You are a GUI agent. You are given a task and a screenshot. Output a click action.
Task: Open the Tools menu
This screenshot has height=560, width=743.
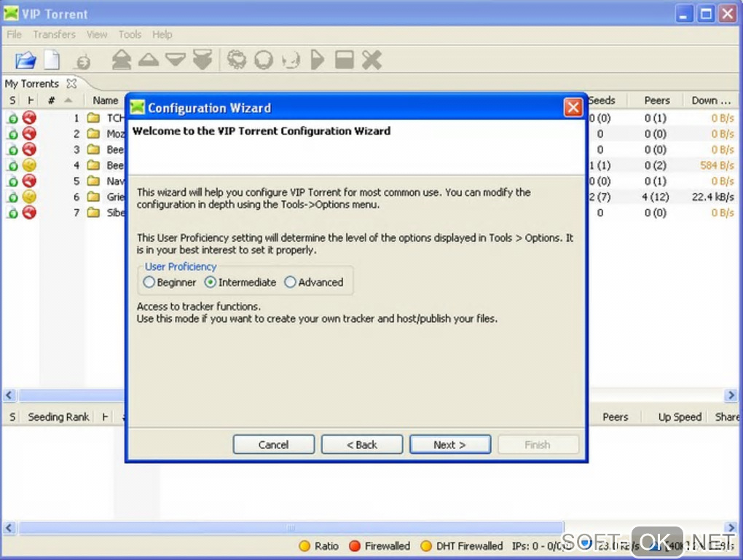(x=130, y=34)
